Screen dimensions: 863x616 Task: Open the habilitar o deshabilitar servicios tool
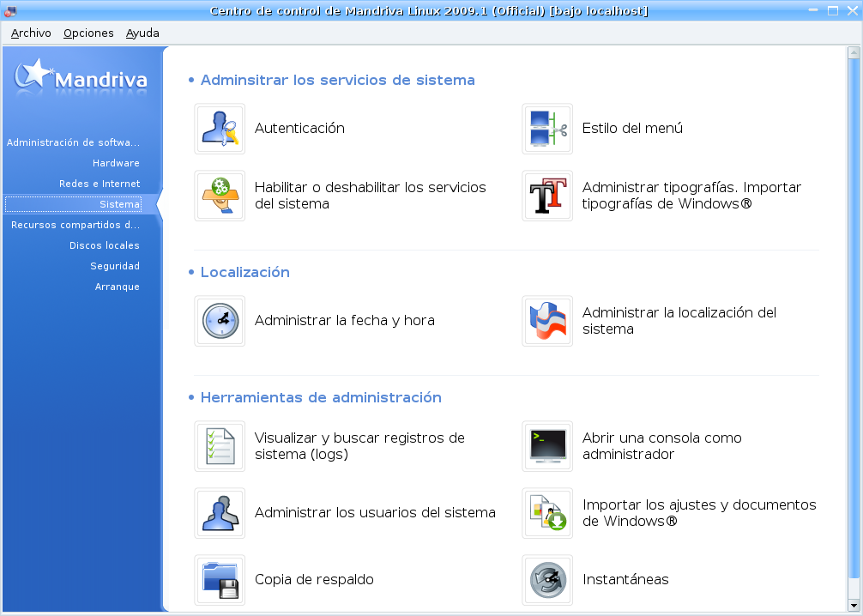(220, 196)
